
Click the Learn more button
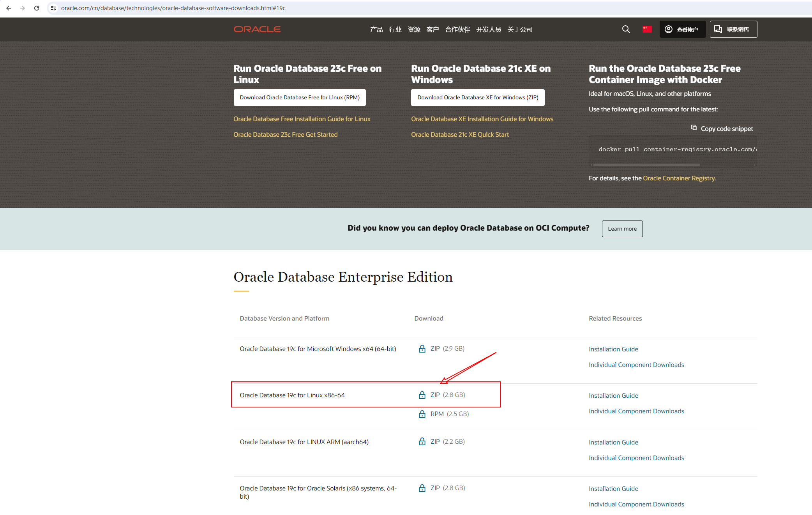click(622, 229)
